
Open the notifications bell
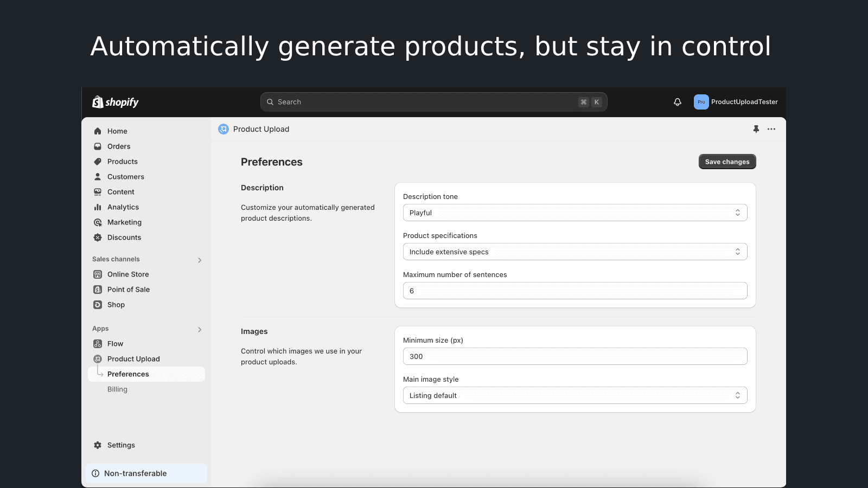click(x=678, y=102)
